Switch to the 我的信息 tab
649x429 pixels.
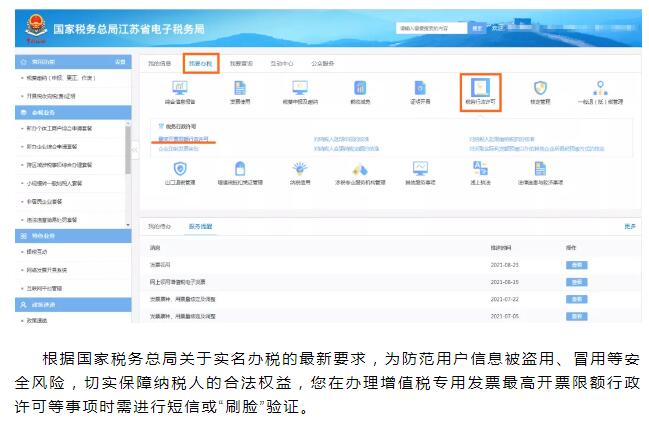coord(159,63)
